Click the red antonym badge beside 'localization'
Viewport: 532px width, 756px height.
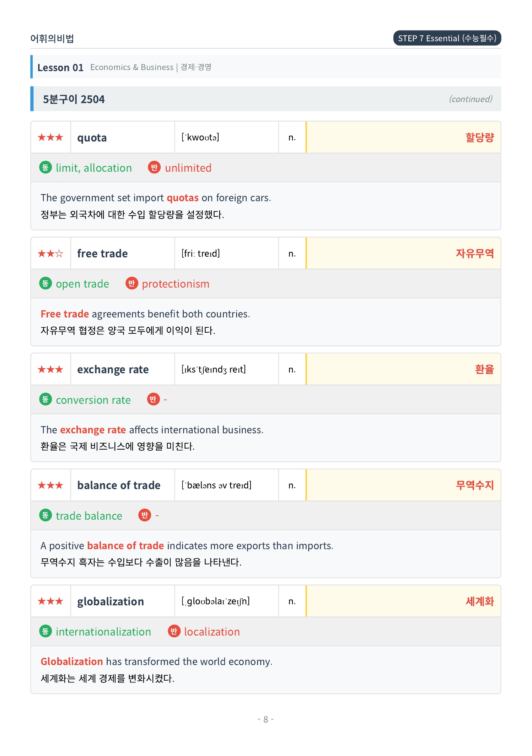click(174, 631)
